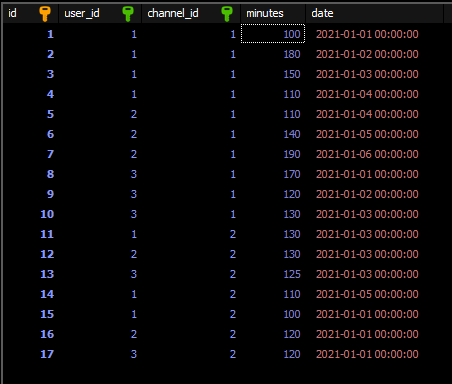Select date 2021-01-01 in row id 1
452x384 pixels.
pyautogui.click(x=367, y=34)
